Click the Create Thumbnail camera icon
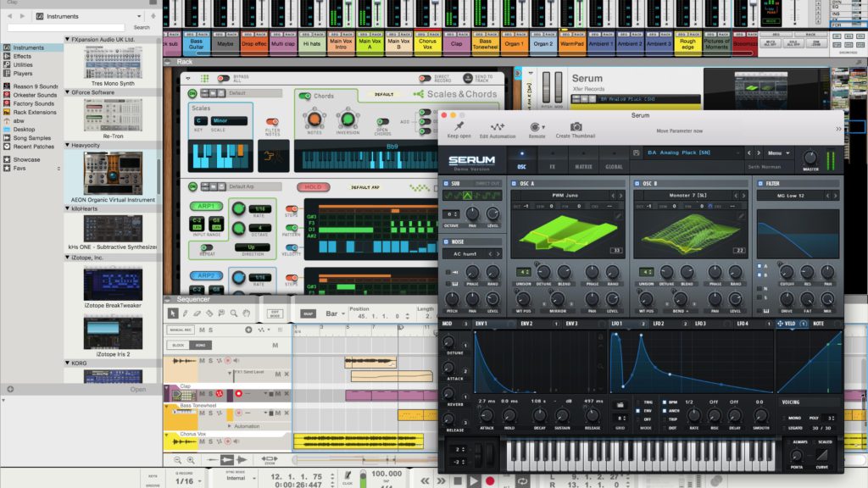 point(576,127)
